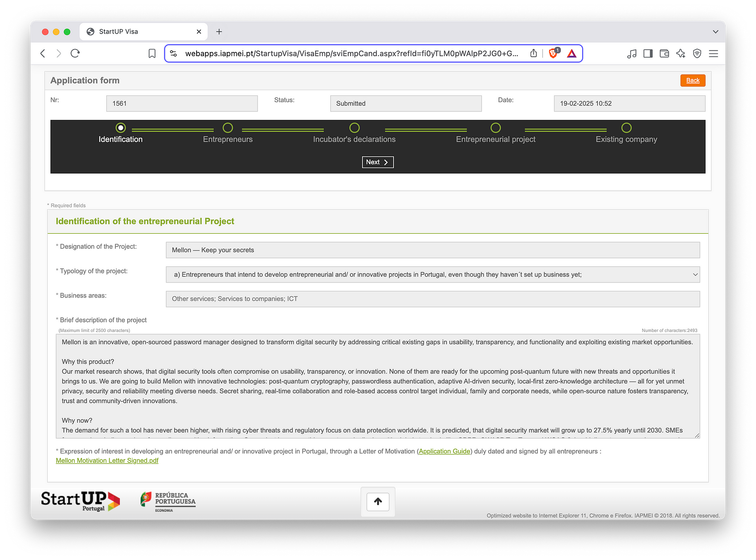Select the Entrepreneurs step circle

pos(228,127)
